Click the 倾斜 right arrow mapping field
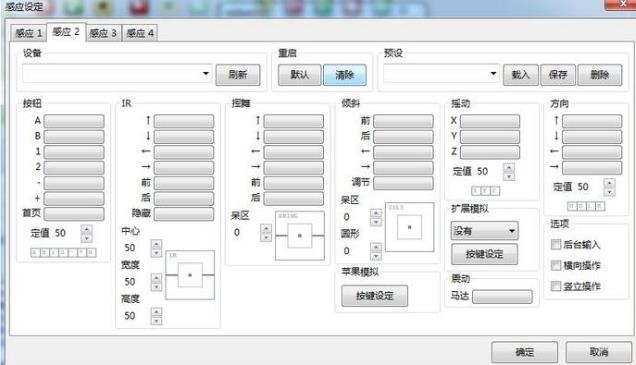The width and height of the screenshot is (636, 365). [x=403, y=167]
